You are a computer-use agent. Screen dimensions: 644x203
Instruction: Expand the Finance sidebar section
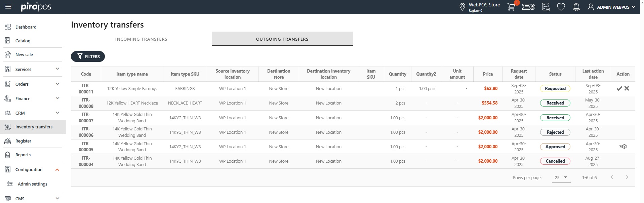click(57, 98)
